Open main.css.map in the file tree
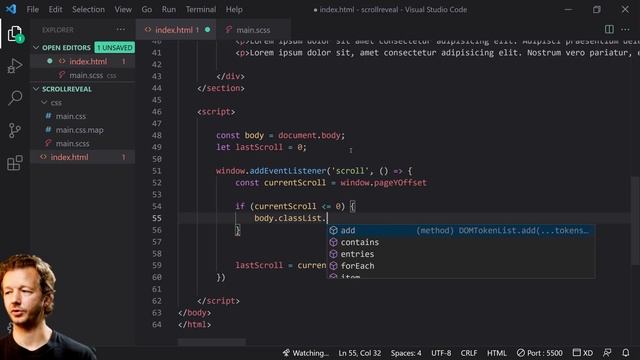 coord(83,130)
